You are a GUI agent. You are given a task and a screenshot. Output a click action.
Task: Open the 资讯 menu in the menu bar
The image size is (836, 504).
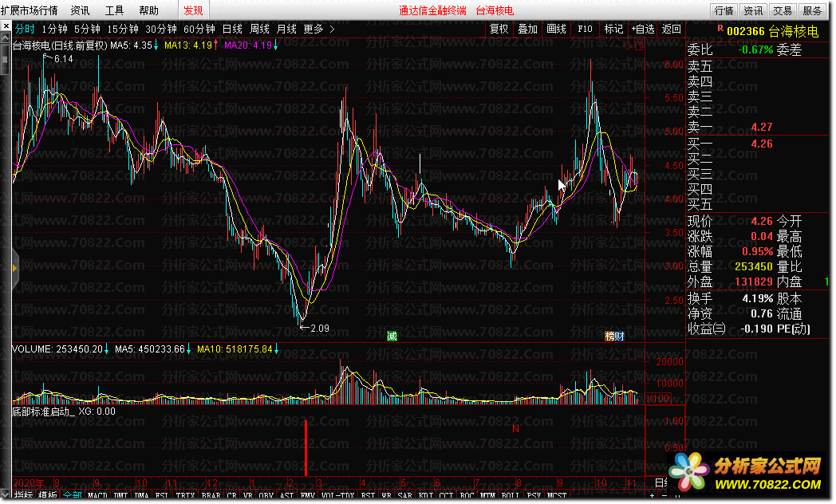tap(80, 10)
